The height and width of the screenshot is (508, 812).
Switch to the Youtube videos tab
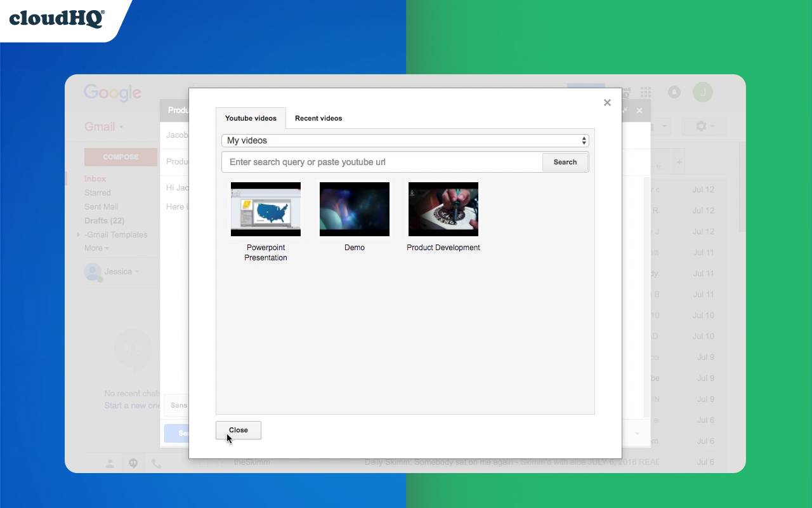251,118
